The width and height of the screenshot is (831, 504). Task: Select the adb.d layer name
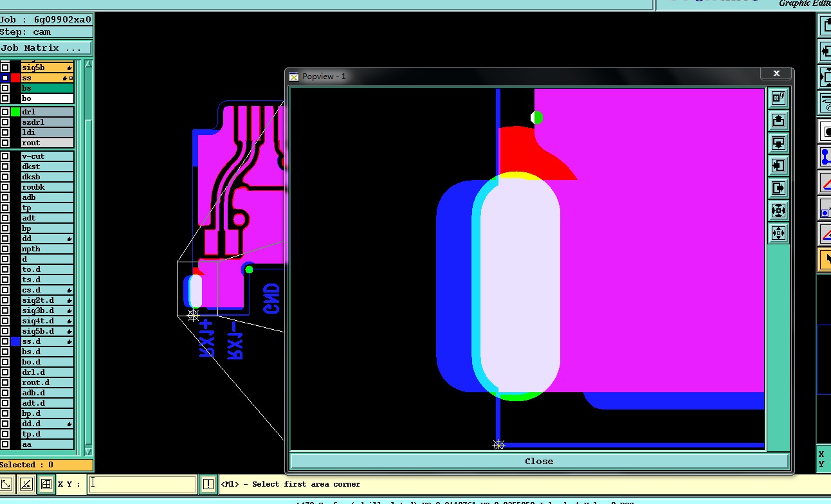tap(47, 393)
